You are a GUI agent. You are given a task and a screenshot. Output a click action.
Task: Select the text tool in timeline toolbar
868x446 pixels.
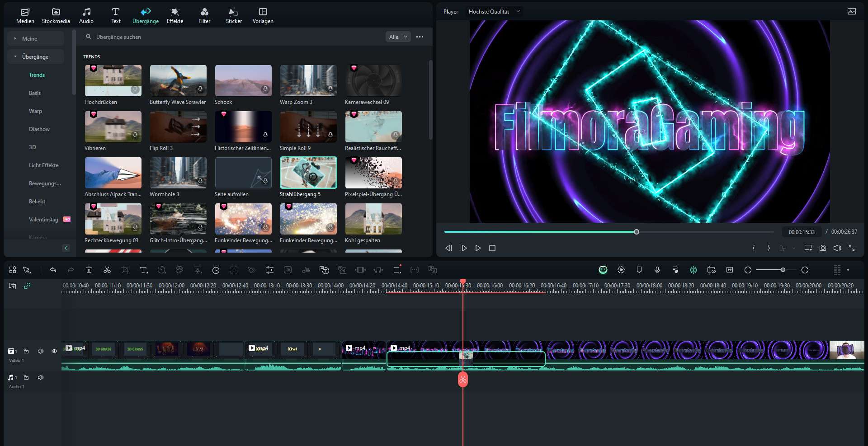pyautogui.click(x=143, y=270)
